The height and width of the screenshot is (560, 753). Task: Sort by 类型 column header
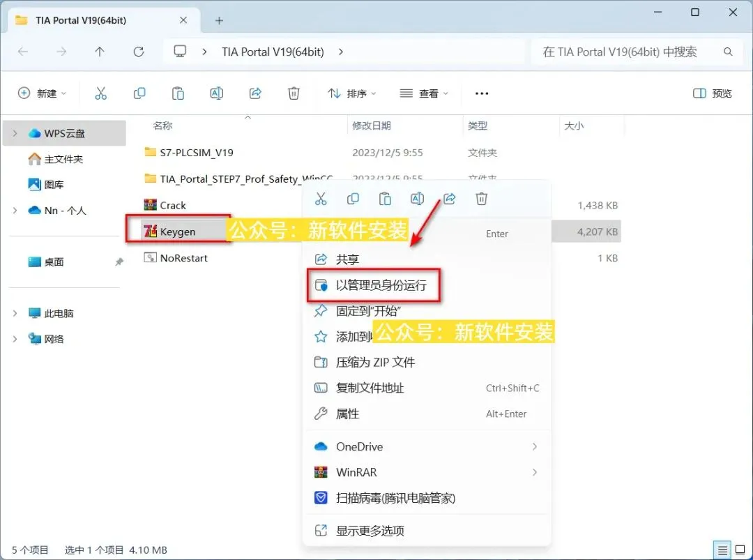coord(478,126)
